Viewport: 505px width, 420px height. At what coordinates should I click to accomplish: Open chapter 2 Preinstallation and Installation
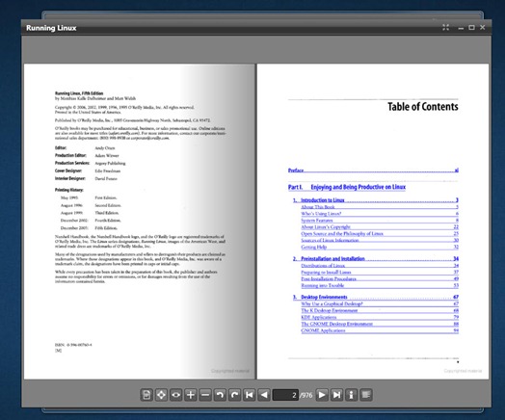pos(376,259)
